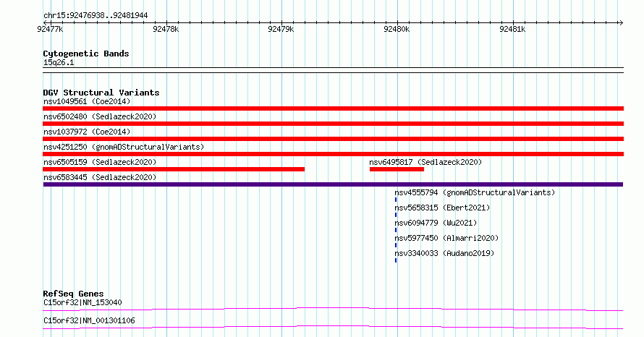Click the nsv1037972 (Coe2014) label
This screenshot has width=644, height=337.
[87, 132]
